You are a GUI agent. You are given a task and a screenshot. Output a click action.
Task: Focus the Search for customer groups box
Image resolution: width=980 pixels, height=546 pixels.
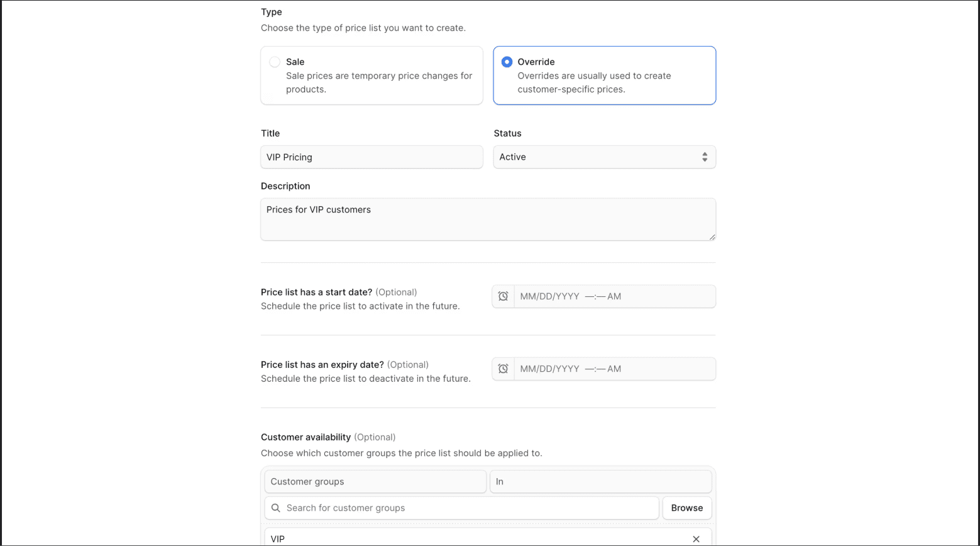coord(468,508)
